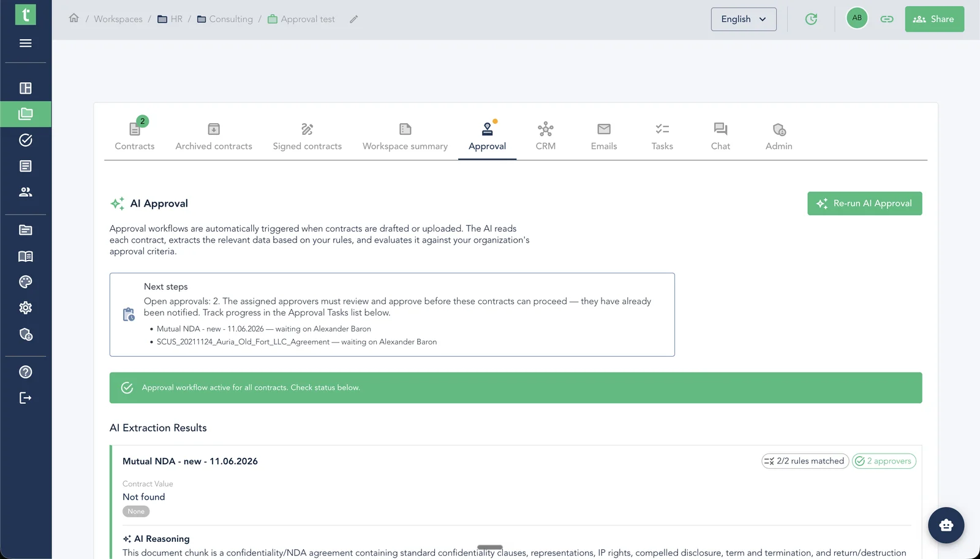Open the Chat tab

720,135
